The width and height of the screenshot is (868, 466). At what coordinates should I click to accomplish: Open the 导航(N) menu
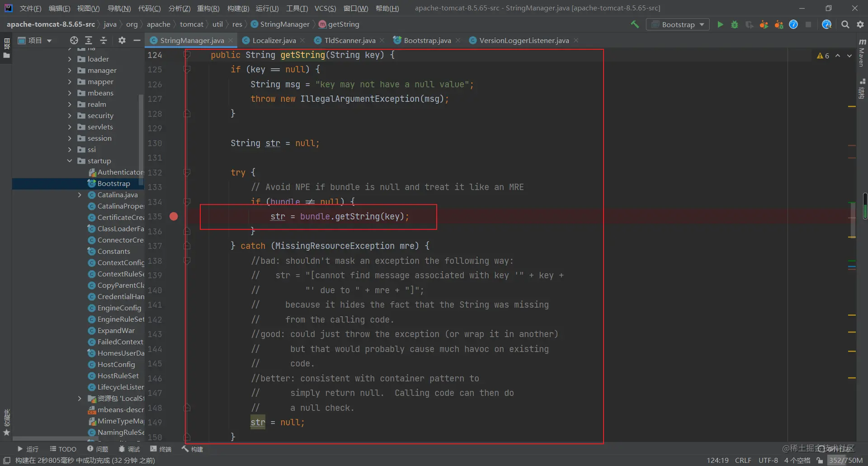(119, 8)
